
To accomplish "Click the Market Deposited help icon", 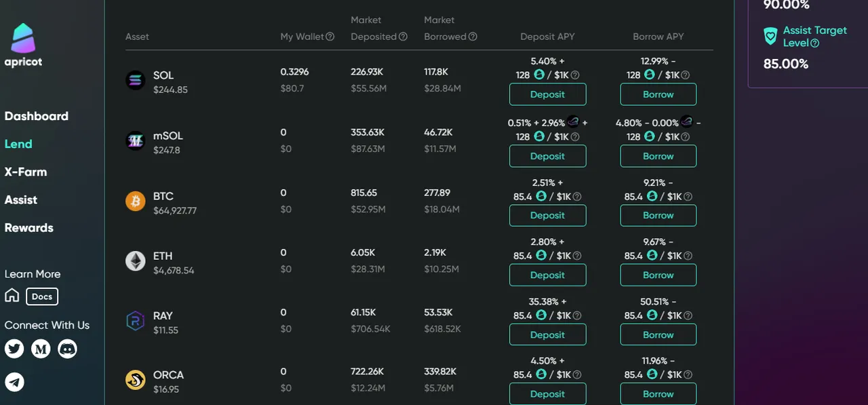I will click(403, 37).
